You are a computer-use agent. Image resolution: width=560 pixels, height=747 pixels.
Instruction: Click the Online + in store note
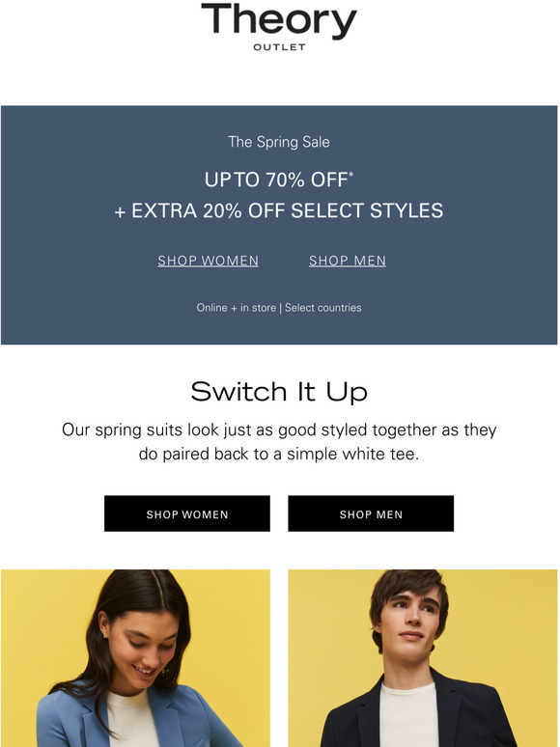(237, 308)
